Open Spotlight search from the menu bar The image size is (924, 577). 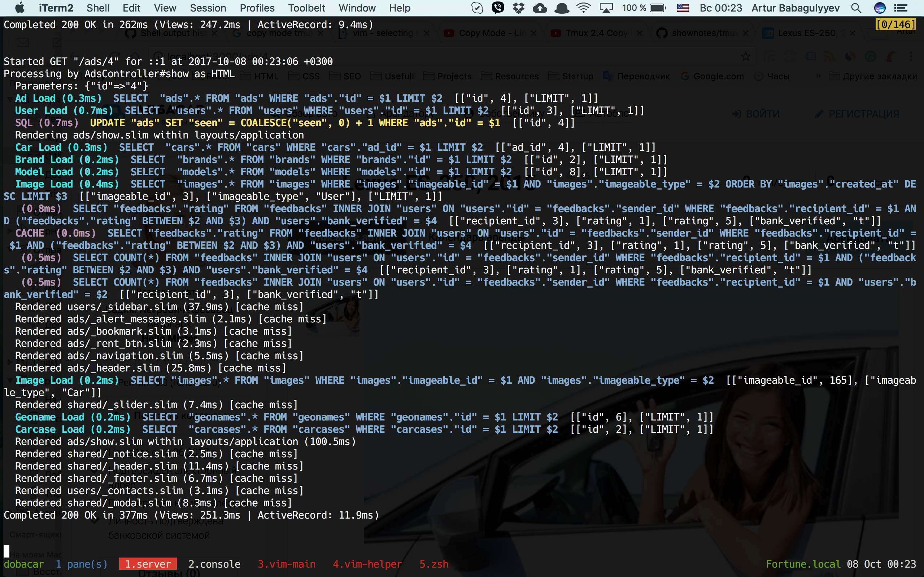(857, 8)
